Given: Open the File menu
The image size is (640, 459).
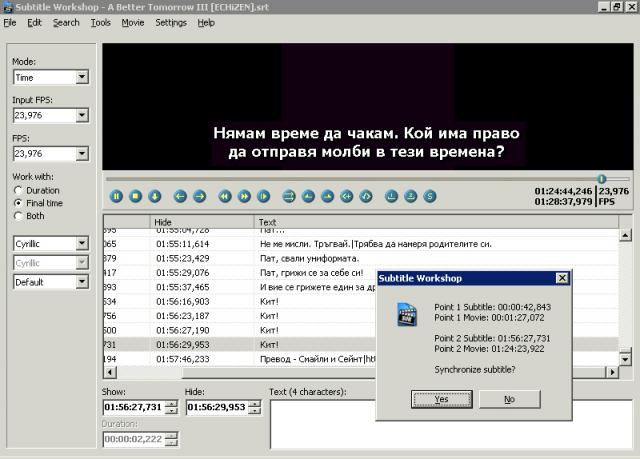Looking at the screenshot, I should point(10,23).
